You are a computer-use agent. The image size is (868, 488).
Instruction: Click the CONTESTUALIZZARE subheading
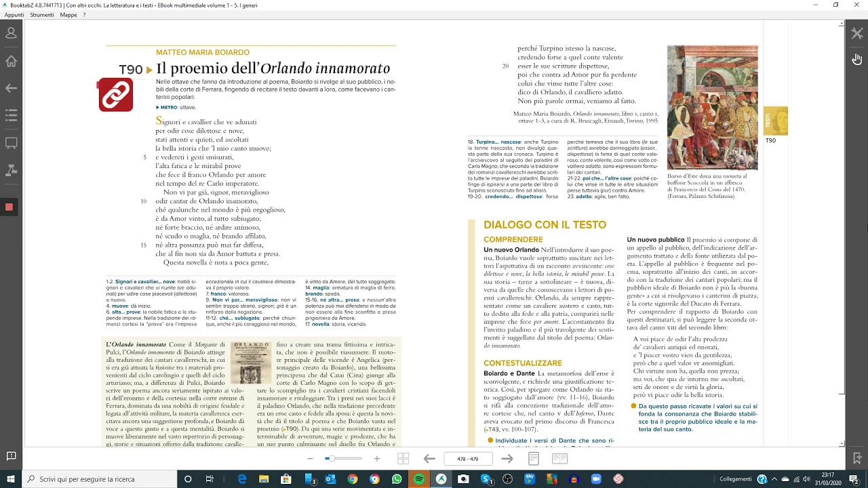(523, 363)
